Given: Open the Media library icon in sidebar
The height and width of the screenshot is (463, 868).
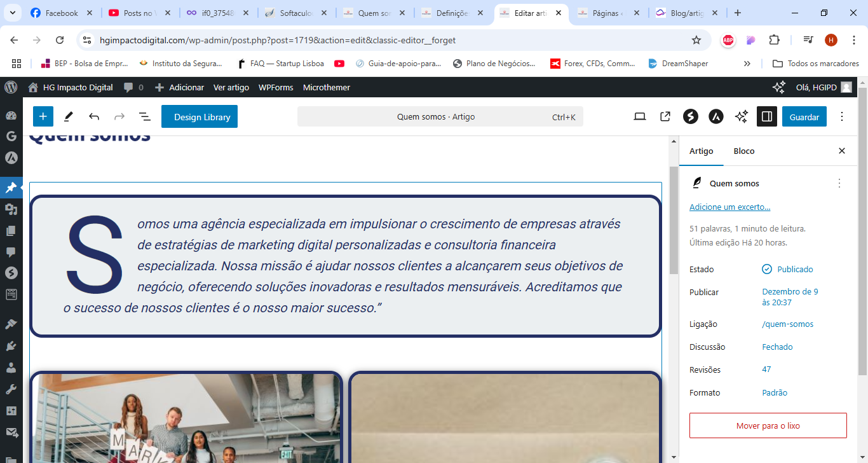Looking at the screenshot, I should click(x=11, y=209).
